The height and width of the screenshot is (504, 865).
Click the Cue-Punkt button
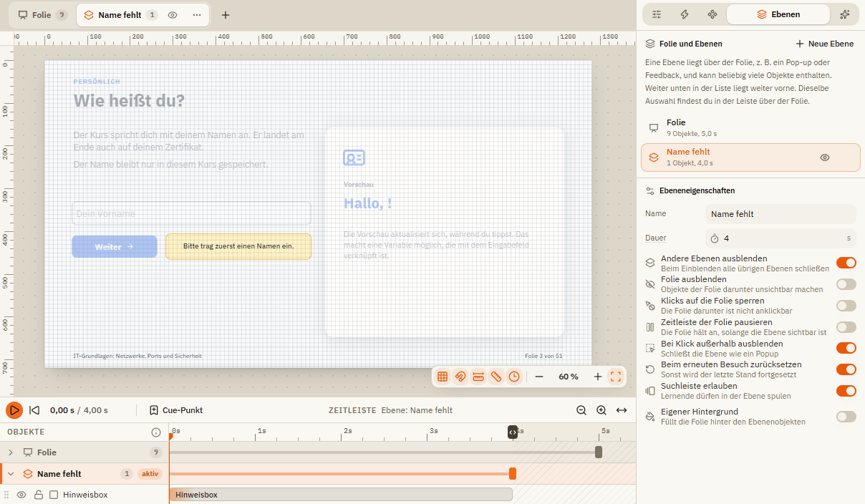(176, 410)
